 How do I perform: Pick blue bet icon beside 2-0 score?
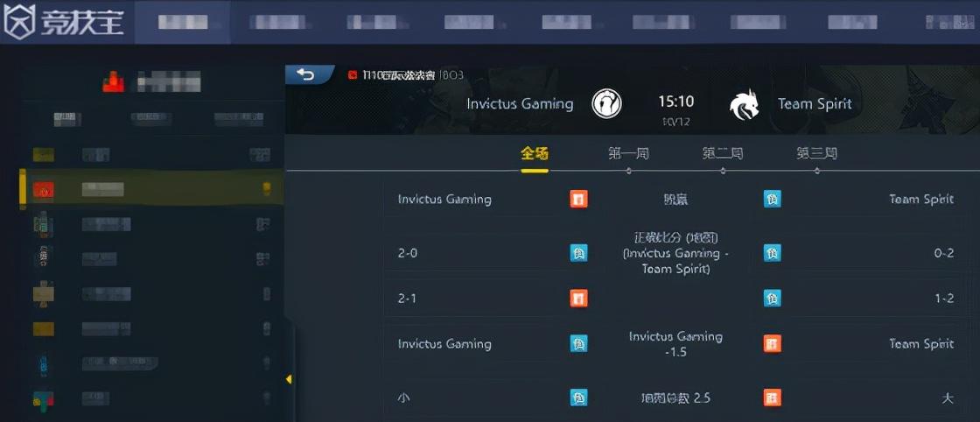pos(578,253)
